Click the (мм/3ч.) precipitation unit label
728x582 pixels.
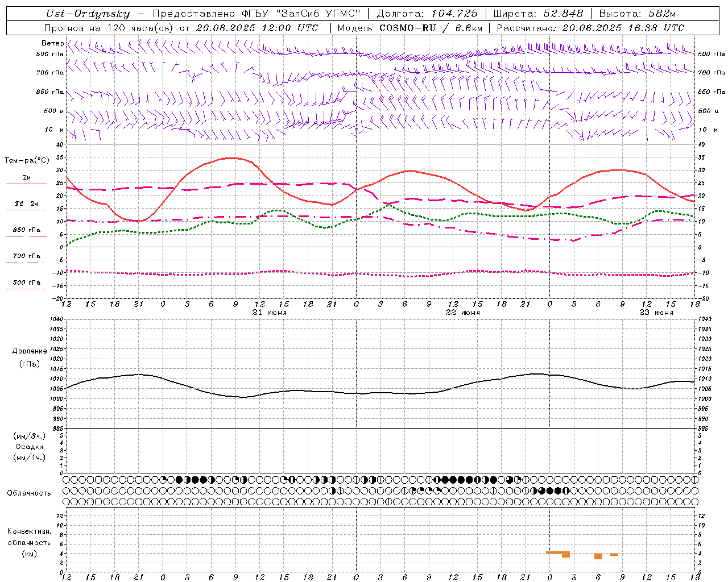pyautogui.click(x=30, y=436)
